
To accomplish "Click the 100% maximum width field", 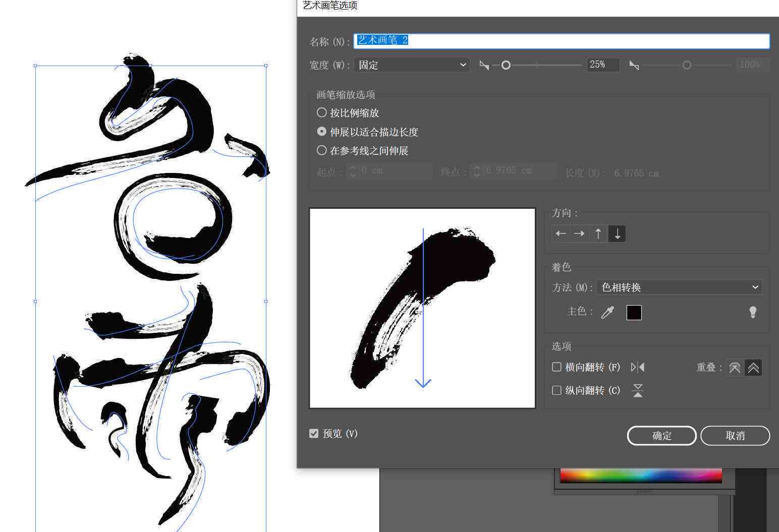I will click(x=752, y=65).
